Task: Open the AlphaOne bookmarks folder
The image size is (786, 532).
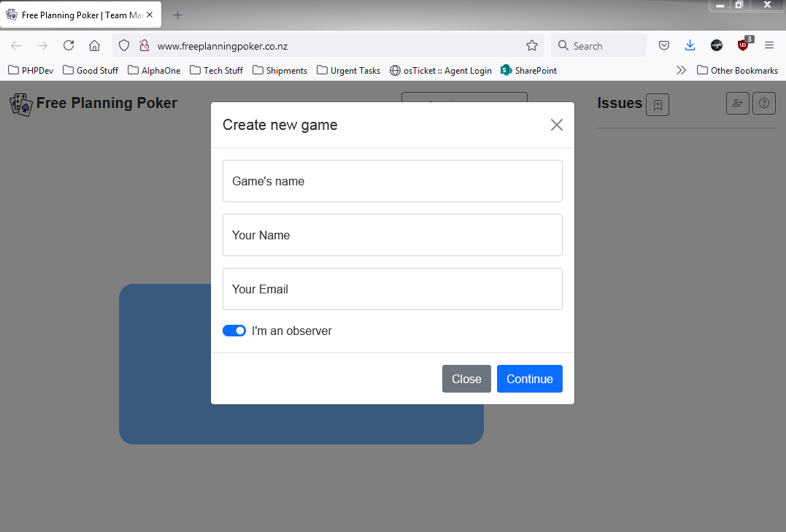Action: (154, 71)
